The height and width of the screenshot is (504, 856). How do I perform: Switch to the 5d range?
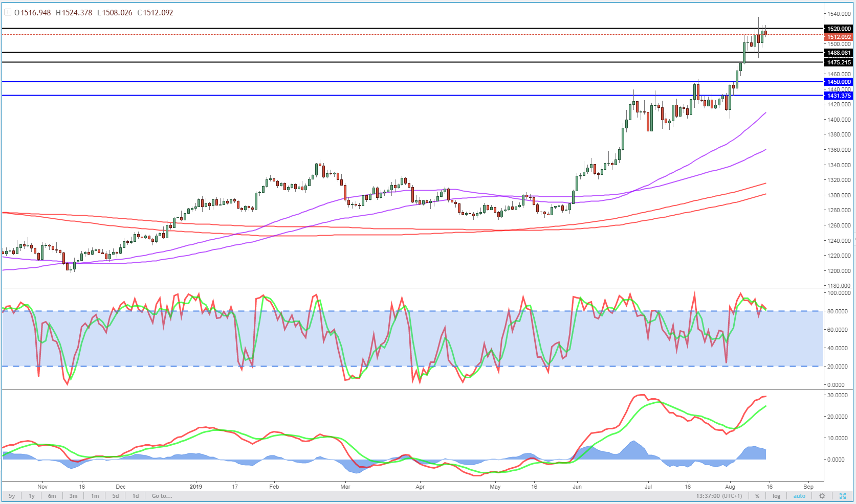coord(116,496)
